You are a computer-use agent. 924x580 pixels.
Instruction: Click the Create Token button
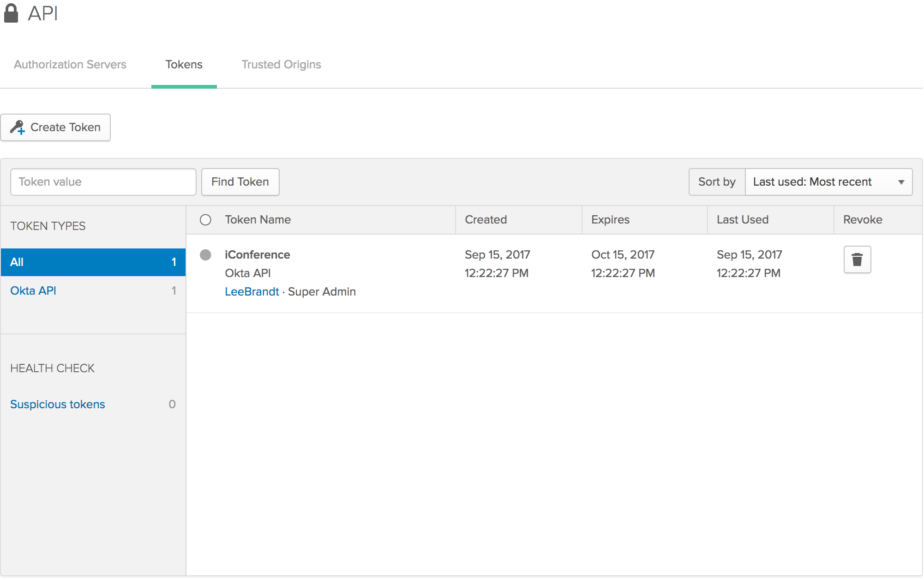coord(55,127)
